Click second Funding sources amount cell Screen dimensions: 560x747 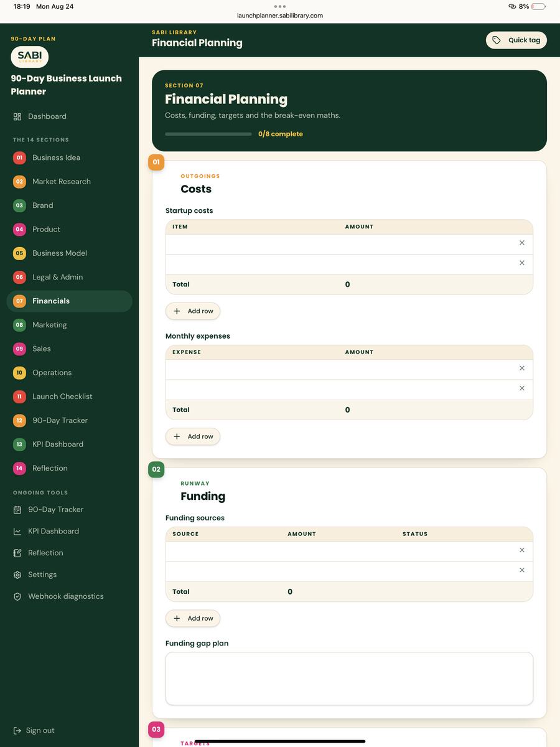point(339,571)
